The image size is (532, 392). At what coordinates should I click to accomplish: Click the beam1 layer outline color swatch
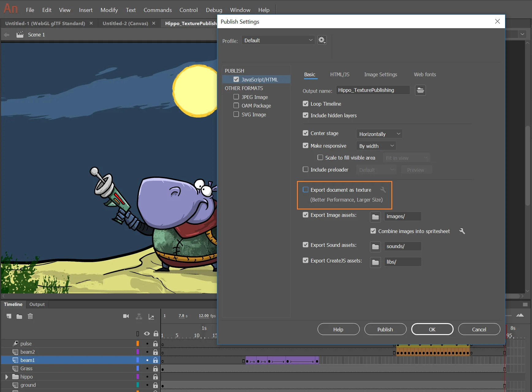137,360
